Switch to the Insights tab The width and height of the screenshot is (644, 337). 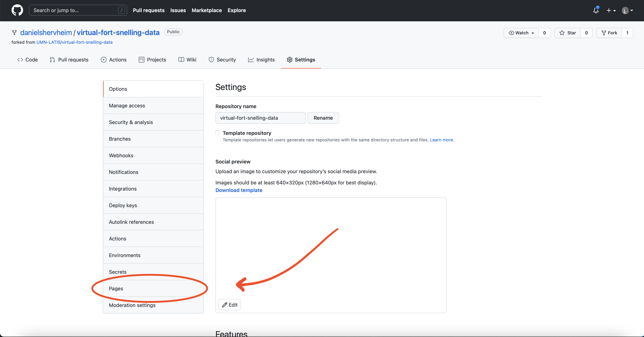point(261,59)
